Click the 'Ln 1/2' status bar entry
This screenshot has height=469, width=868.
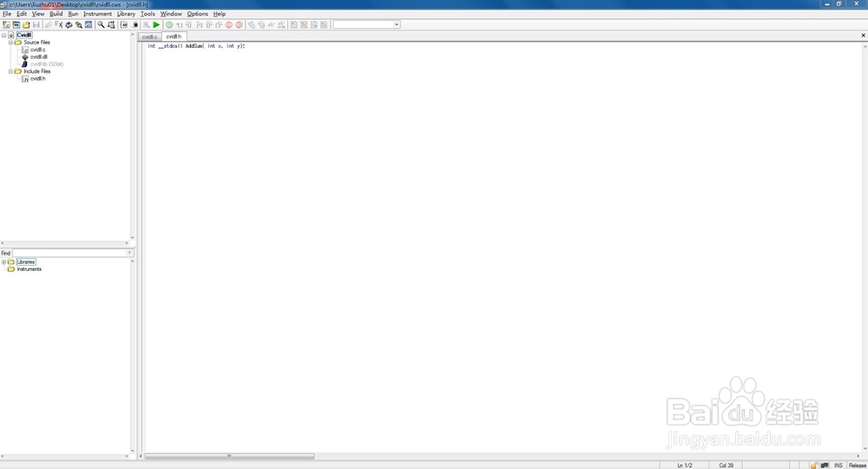point(685,466)
